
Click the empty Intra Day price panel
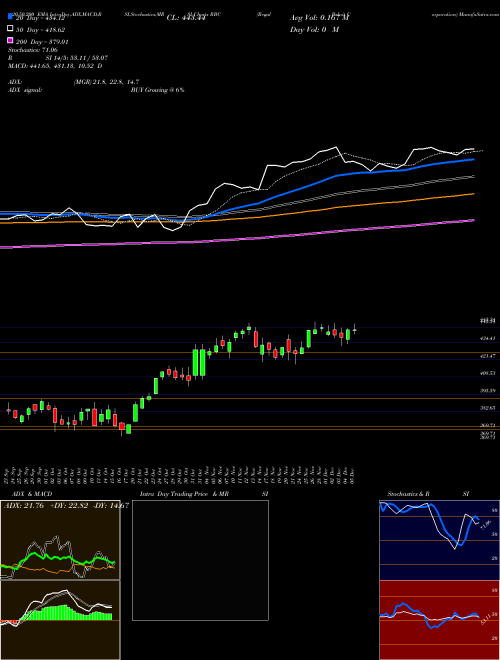(x=200, y=560)
